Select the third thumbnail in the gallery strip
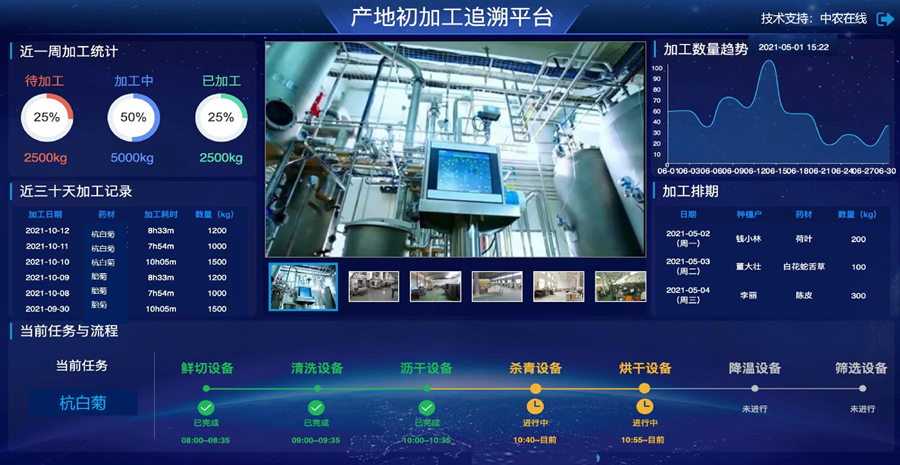This screenshot has width=900, height=465. [x=435, y=286]
